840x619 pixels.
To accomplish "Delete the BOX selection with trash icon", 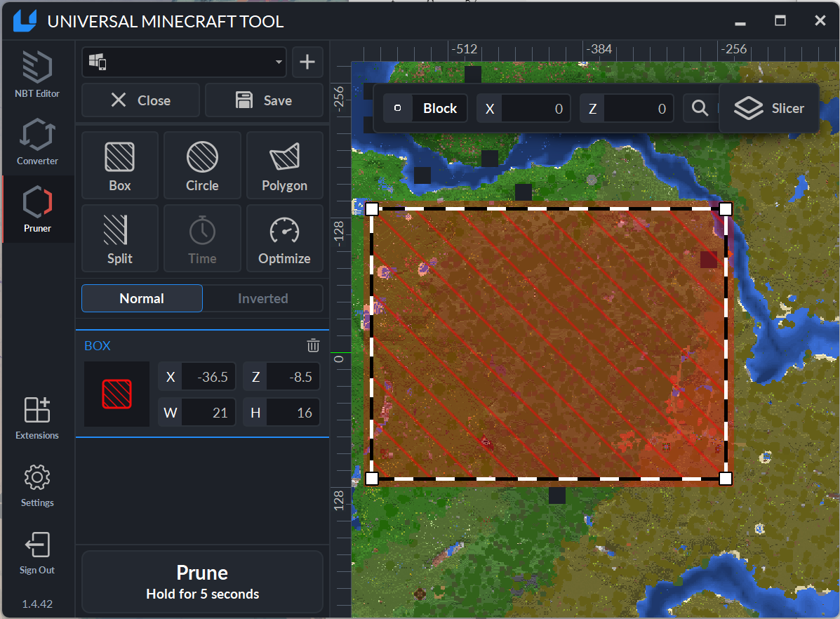I will pos(314,345).
